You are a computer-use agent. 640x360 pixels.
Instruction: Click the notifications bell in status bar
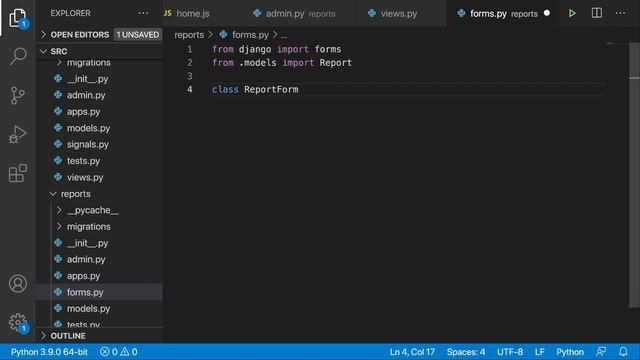(x=623, y=352)
